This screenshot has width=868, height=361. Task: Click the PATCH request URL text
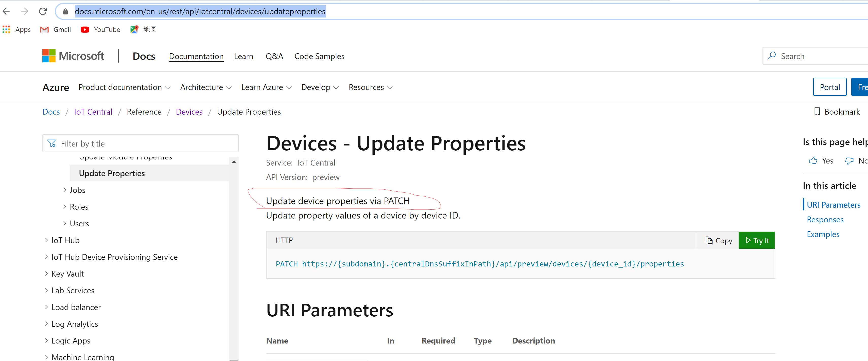[x=479, y=264]
